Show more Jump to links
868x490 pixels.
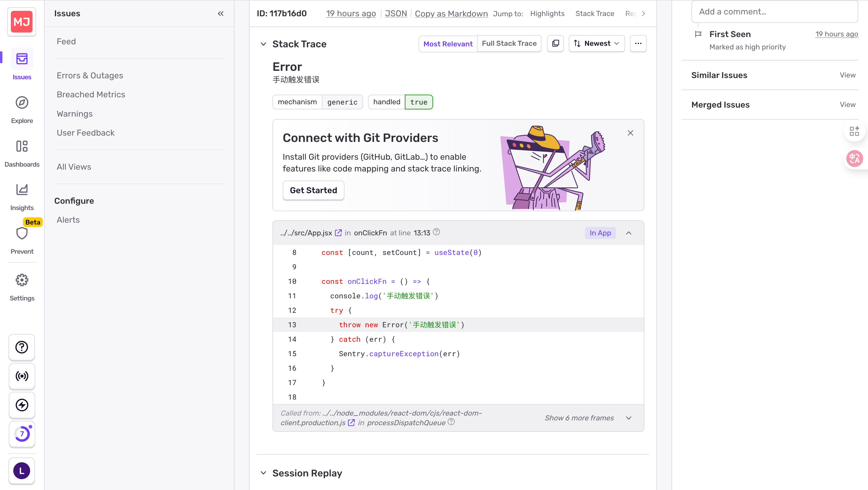(x=643, y=14)
